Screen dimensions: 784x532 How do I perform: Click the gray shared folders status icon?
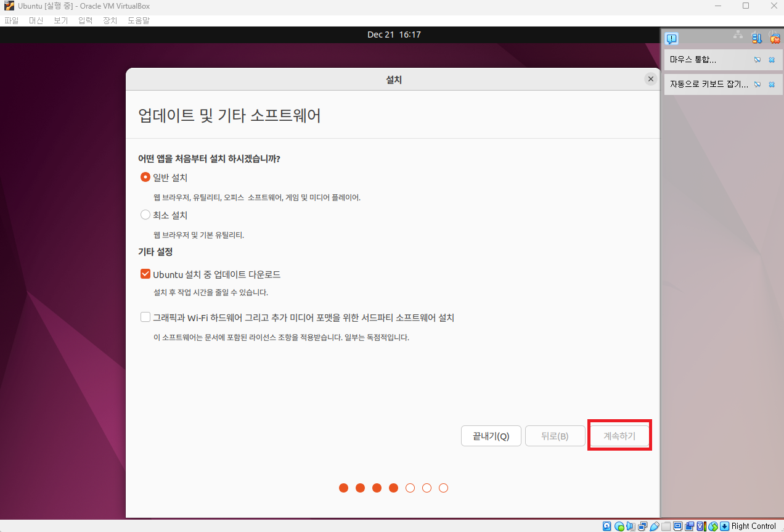(666, 526)
